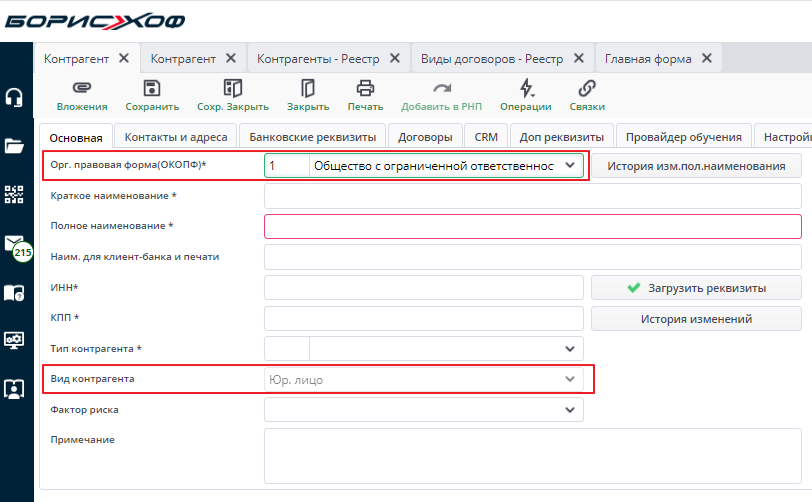Close the second Контрагент tab
Image resolution: width=812 pixels, height=502 pixels.
tap(231, 58)
